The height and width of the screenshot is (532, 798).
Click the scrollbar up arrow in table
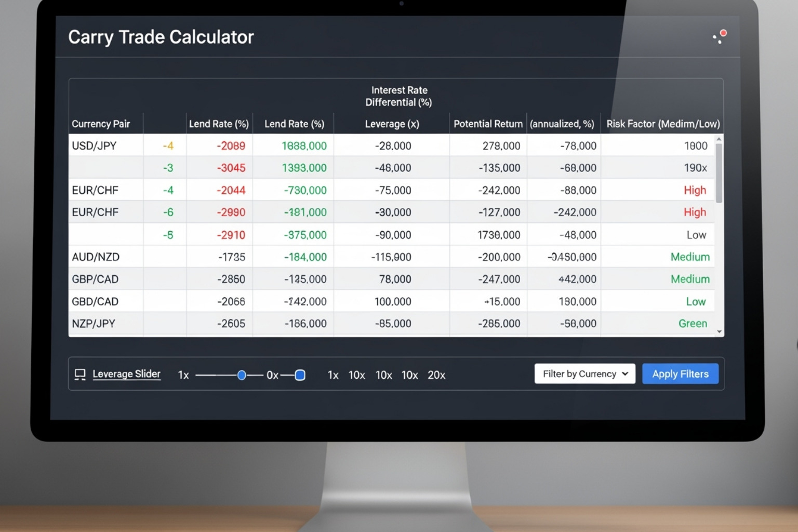point(719,139)
